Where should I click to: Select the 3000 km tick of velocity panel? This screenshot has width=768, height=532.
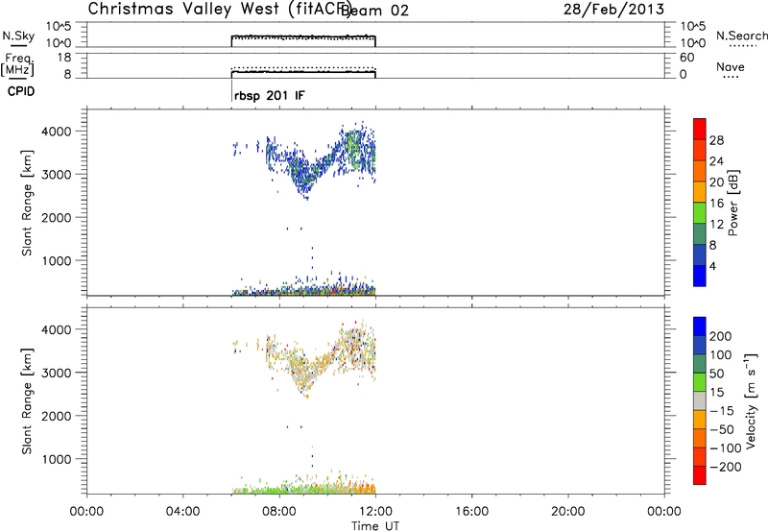pos(57,373)
